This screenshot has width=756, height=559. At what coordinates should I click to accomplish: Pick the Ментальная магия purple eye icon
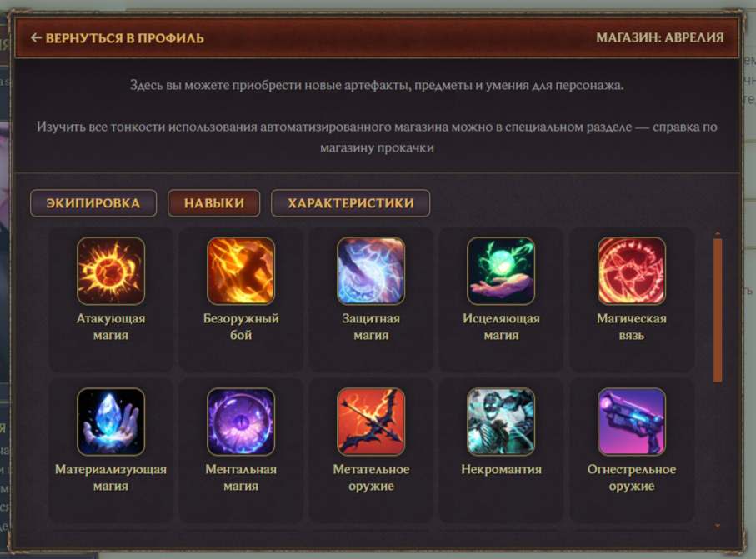point(241,422)
